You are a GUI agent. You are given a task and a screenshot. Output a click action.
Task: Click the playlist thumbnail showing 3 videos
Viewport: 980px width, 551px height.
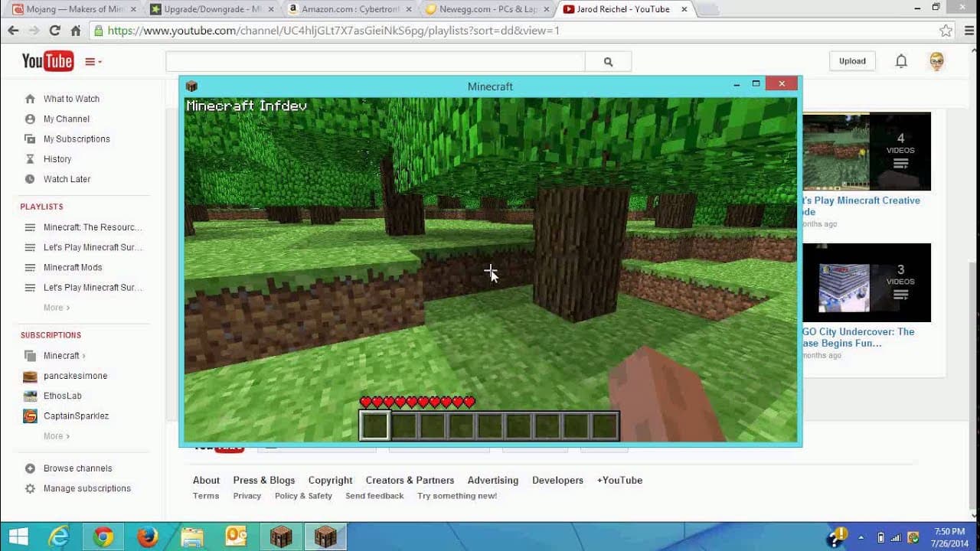pyautogui.click(x=867, y=282)
